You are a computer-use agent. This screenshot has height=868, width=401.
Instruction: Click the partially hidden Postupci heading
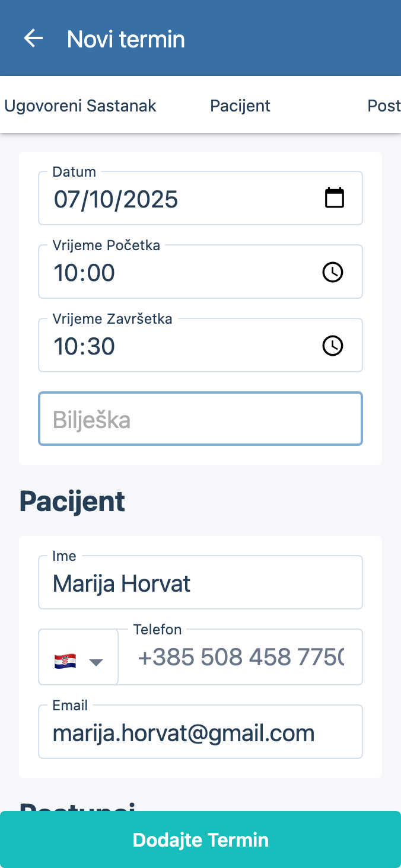(77, 806)
